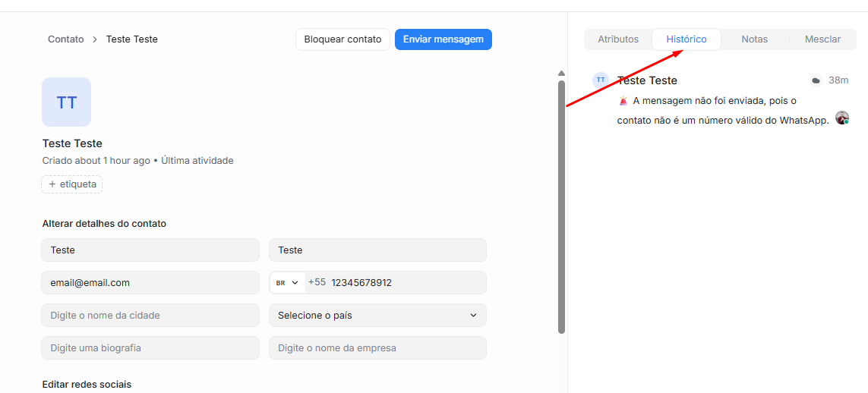Open the Notas tab
This screenshot has height=393, width=868.
point(754,39)
